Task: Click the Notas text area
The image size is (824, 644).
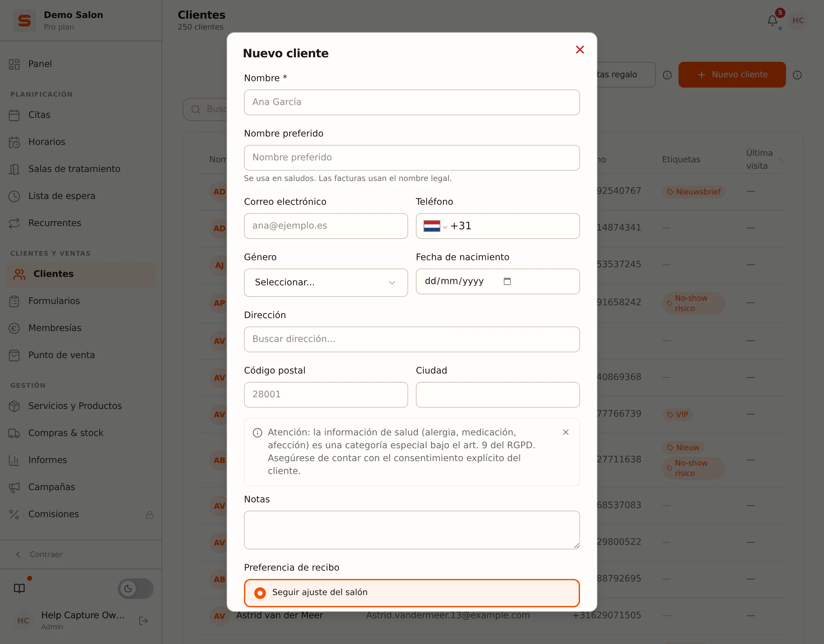Action: coord(412,530)
